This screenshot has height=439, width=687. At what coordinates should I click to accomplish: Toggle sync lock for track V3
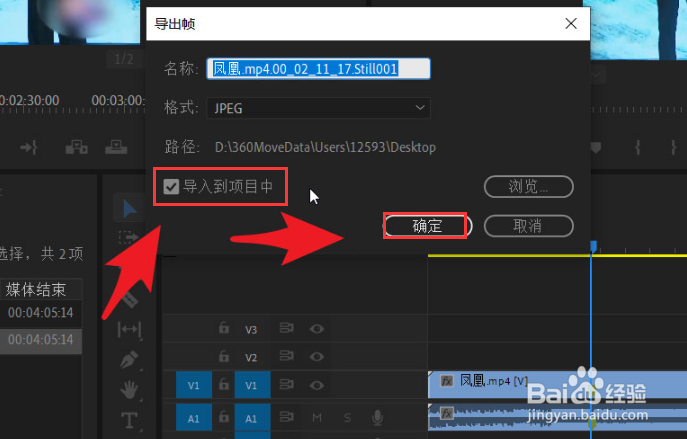pos(286,328)
